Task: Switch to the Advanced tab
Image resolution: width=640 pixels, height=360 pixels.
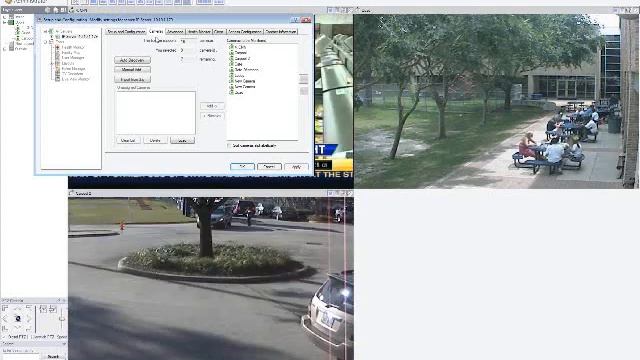Action: (x=175, y=31)
